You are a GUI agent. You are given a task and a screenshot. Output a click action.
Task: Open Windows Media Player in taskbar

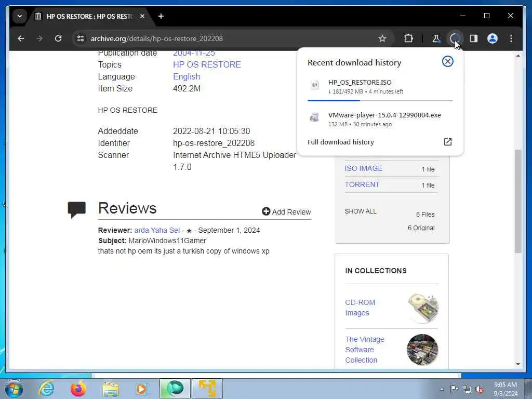(x=141, y=389)
